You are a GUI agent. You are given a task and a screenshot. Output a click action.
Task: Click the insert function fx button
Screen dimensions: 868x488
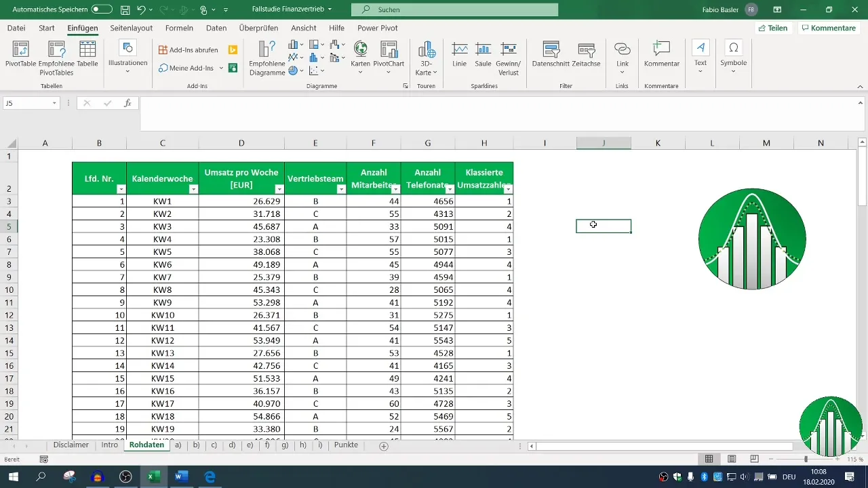[x=127, y=103]
